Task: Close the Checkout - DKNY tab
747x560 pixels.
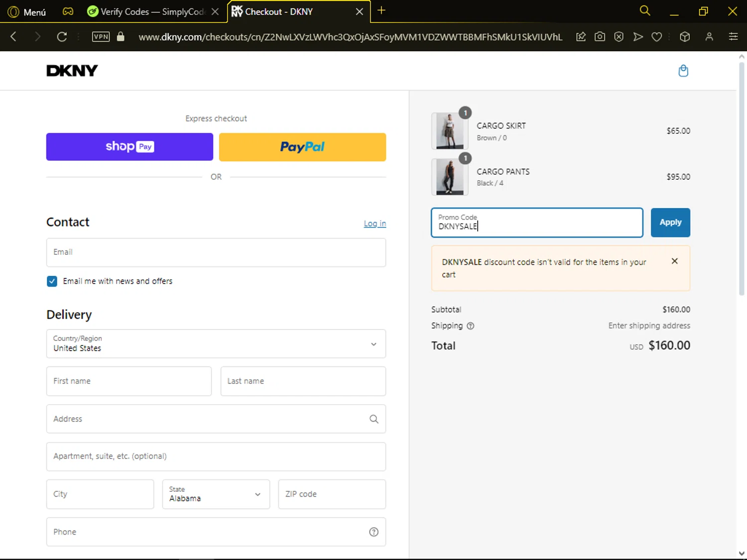Action: 359,11
